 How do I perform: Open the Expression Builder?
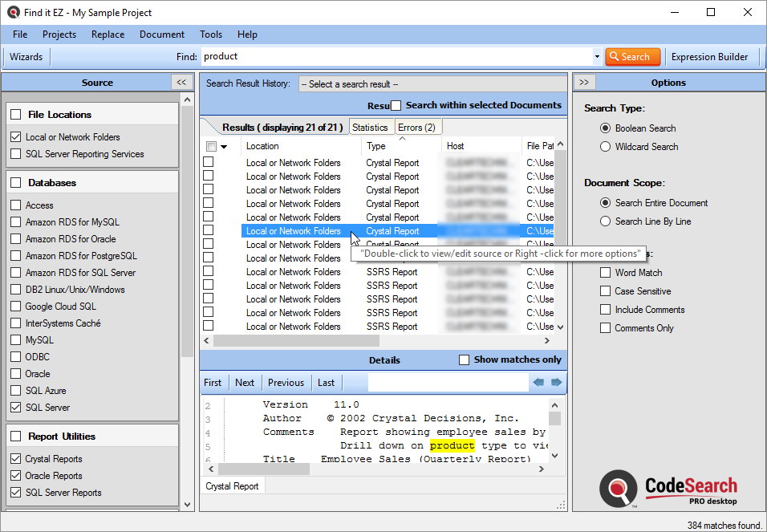pyautogui.click(x=709, y=57)
